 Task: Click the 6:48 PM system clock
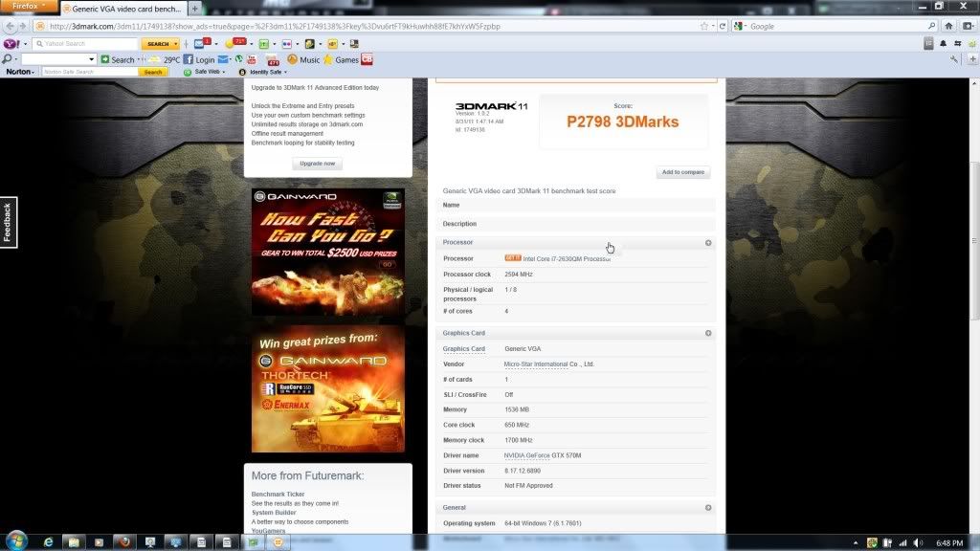tap(949, 543)
